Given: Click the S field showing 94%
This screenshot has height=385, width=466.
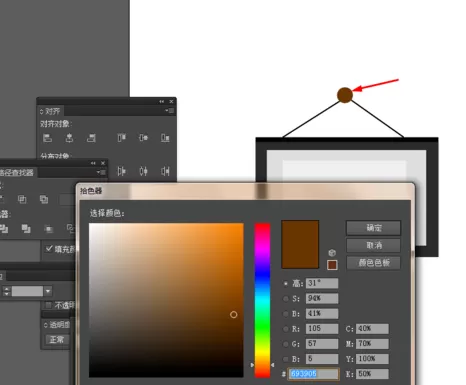Looking at the screenshot, I should 322,298.
